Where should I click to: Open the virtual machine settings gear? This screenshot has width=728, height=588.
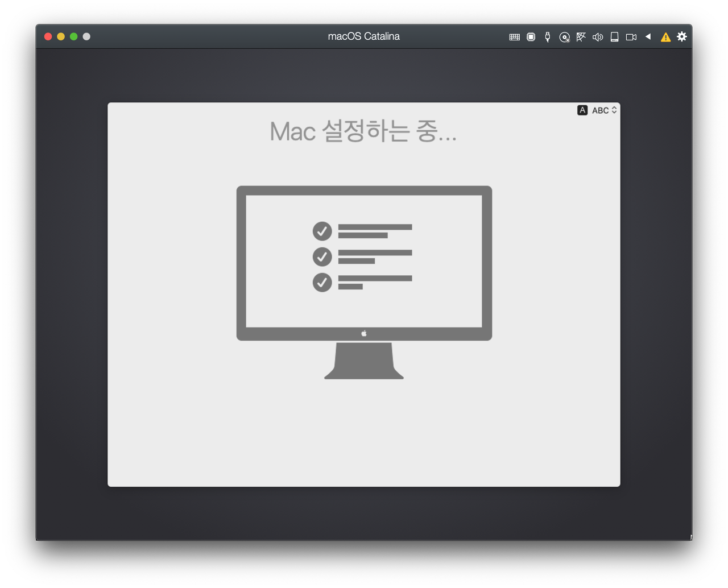(682, 36)
